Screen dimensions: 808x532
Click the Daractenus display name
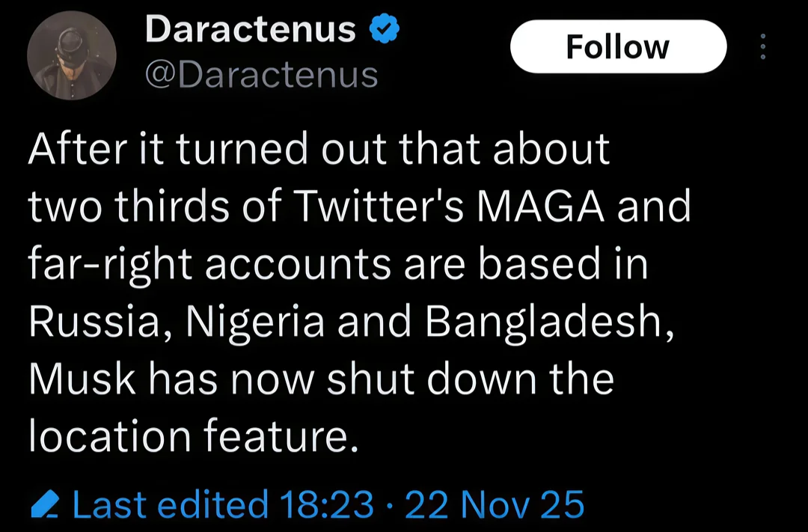(251, 30)
